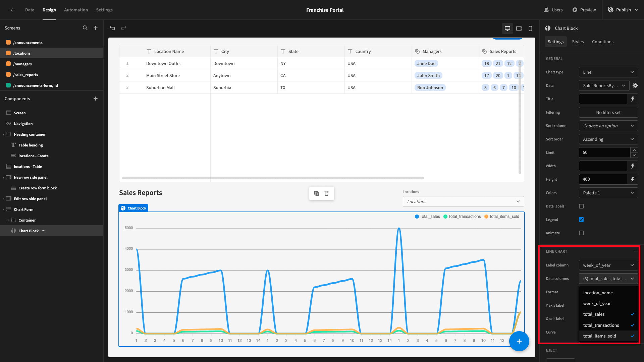Image resolution: width=644 pixels, height=362 pixels.
Task: Open the Conditions tab
Action: pos(602,42)
